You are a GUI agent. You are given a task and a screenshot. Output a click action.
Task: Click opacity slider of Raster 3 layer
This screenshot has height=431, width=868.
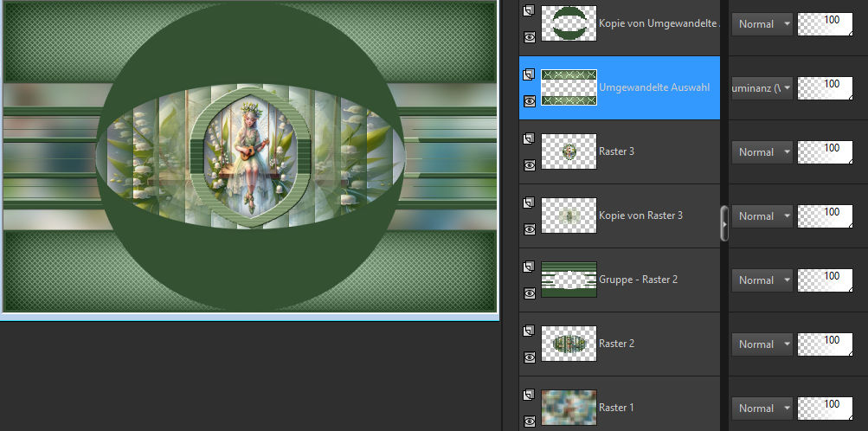point(825,152)
